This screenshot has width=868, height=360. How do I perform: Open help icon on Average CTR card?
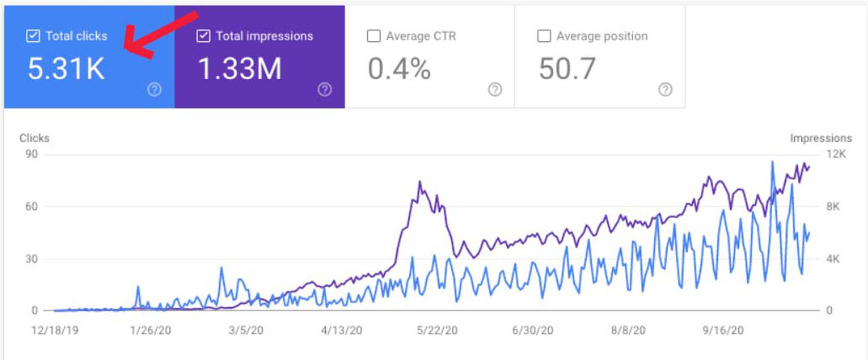coord(495,90)
